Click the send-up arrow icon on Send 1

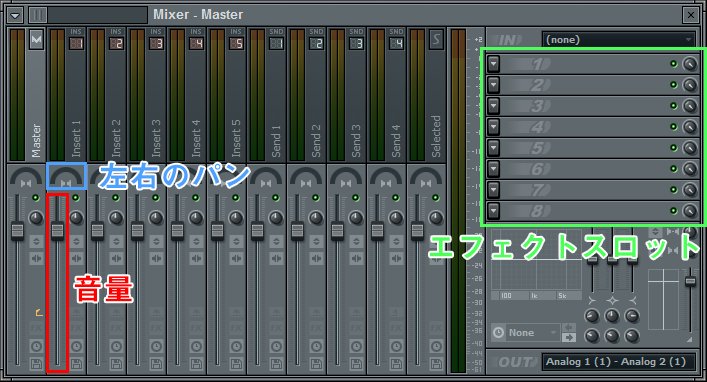(x=276, y=312)
